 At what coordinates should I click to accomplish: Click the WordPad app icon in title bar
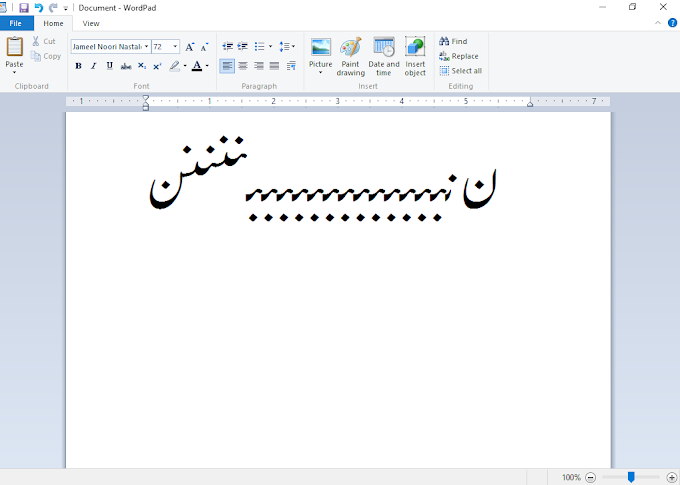point(3,8)
